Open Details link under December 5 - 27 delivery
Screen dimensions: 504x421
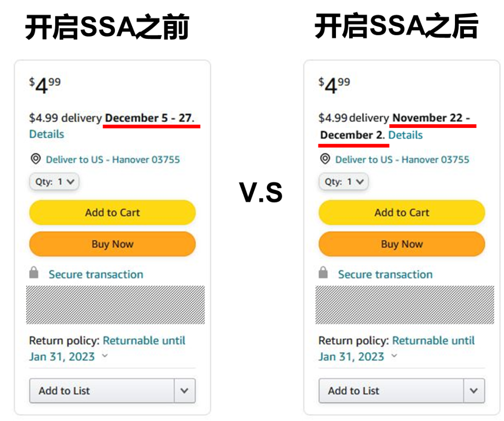point(47,134)
